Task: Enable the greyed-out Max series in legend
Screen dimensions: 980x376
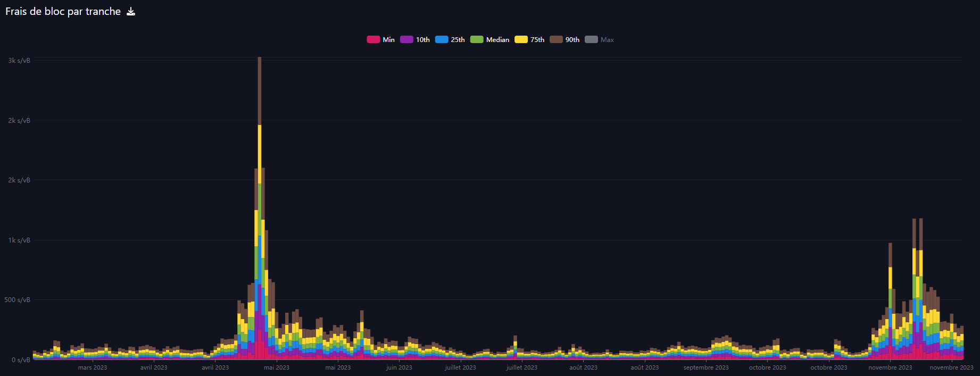Action: [591, 39]
